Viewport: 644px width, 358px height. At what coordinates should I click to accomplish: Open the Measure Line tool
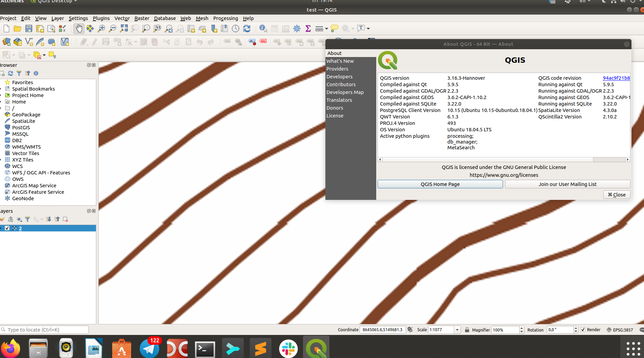click(319, 29)
